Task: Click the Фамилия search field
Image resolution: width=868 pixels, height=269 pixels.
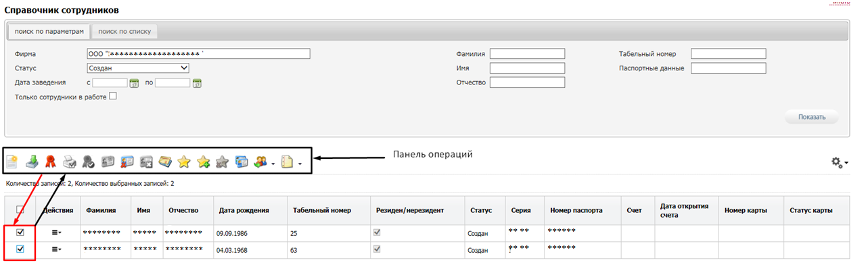Action: point(527,54)
